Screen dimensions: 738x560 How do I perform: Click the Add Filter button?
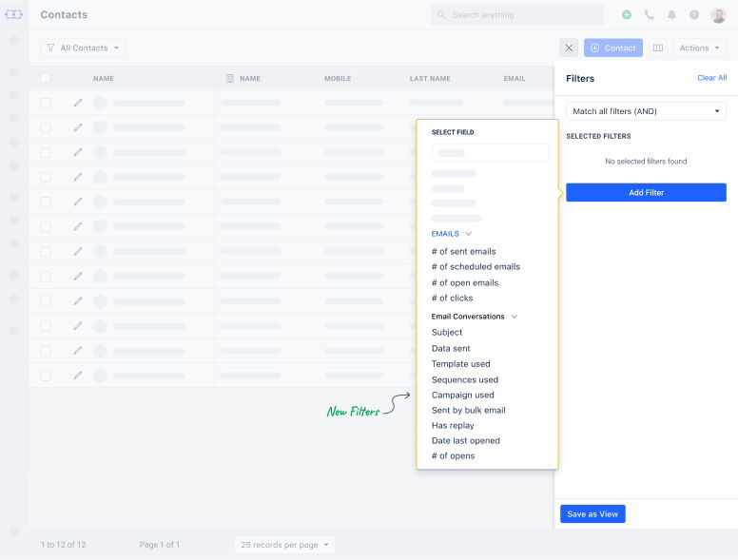click(646, 193)
